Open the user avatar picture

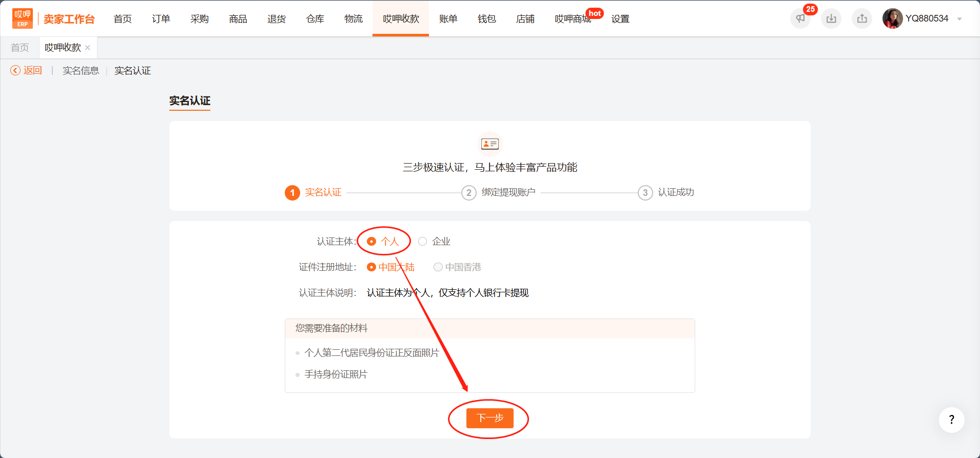tap(893, 18)
